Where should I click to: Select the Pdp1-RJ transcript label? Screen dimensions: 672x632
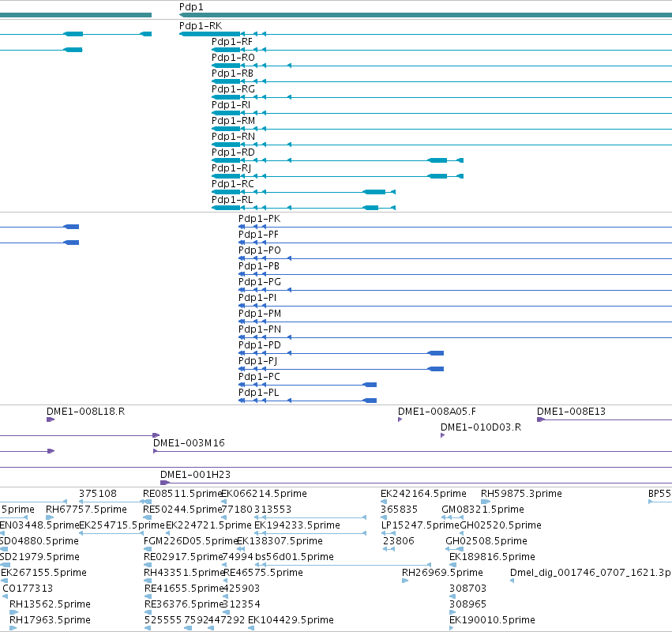point(231,168)
